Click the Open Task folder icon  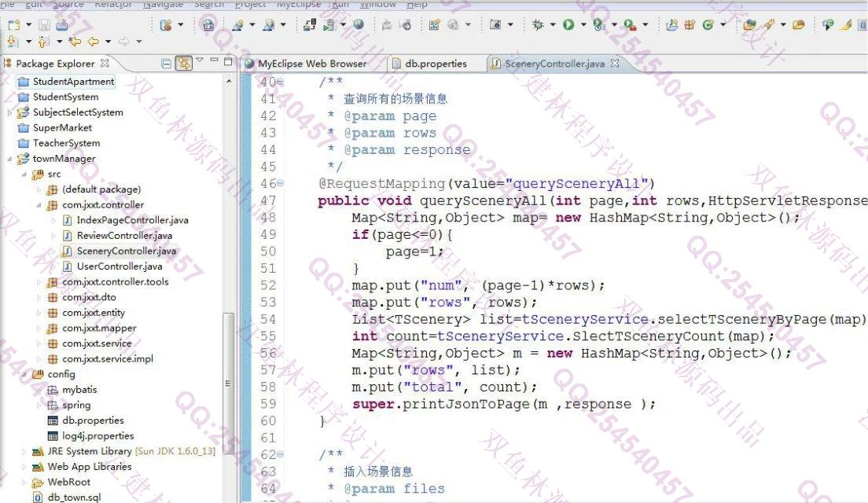798,25
